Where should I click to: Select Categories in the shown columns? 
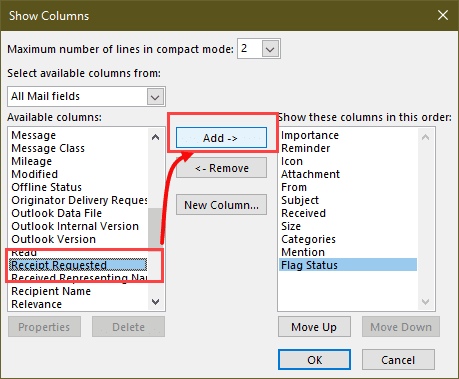348,239
